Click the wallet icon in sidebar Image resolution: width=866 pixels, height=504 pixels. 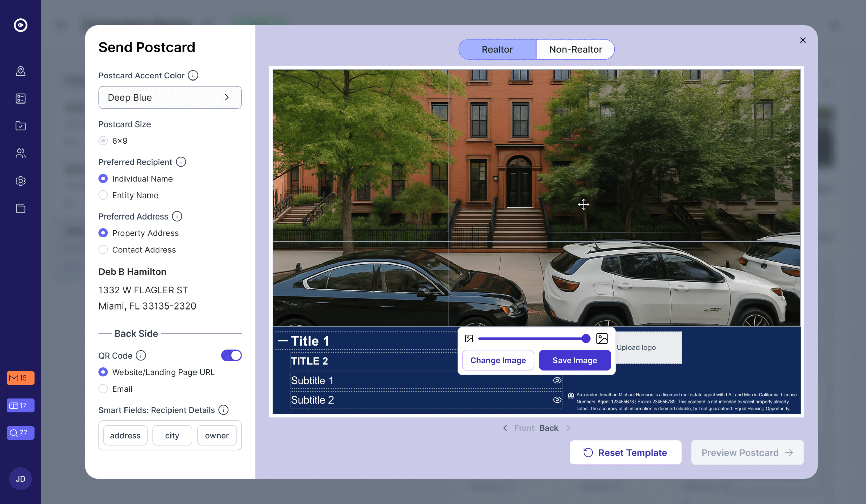pos(21,209)
